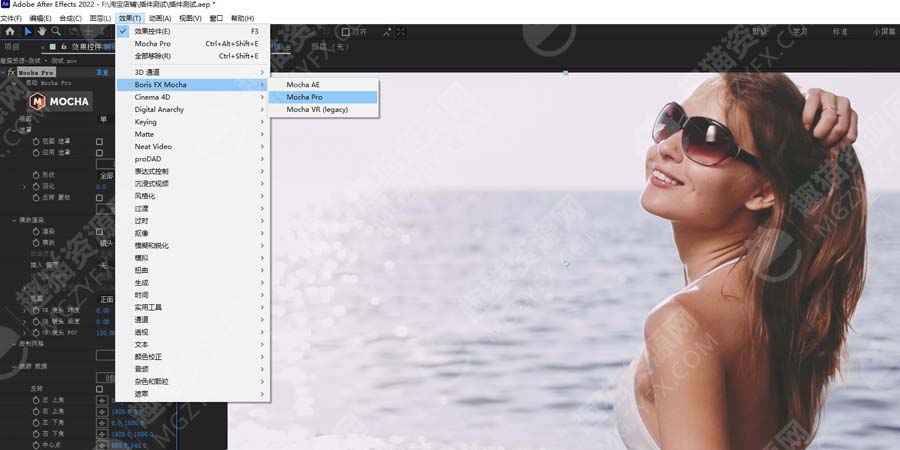Toggle checked 效果控件(E) menu entry
This screenshot has width=900, height=450.
pyautogui.click(x=192, y=31)
